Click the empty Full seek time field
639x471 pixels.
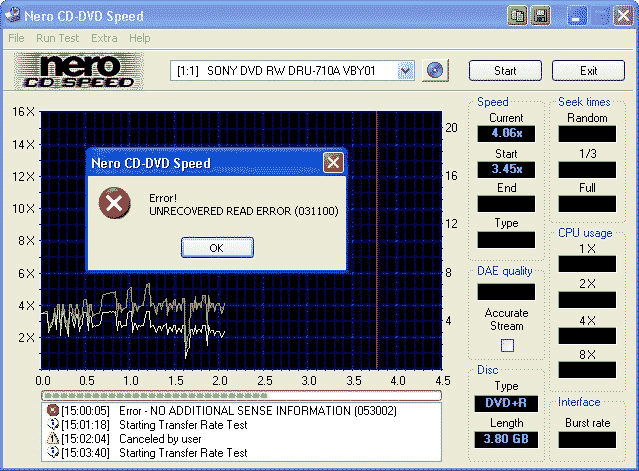(587, 204)
